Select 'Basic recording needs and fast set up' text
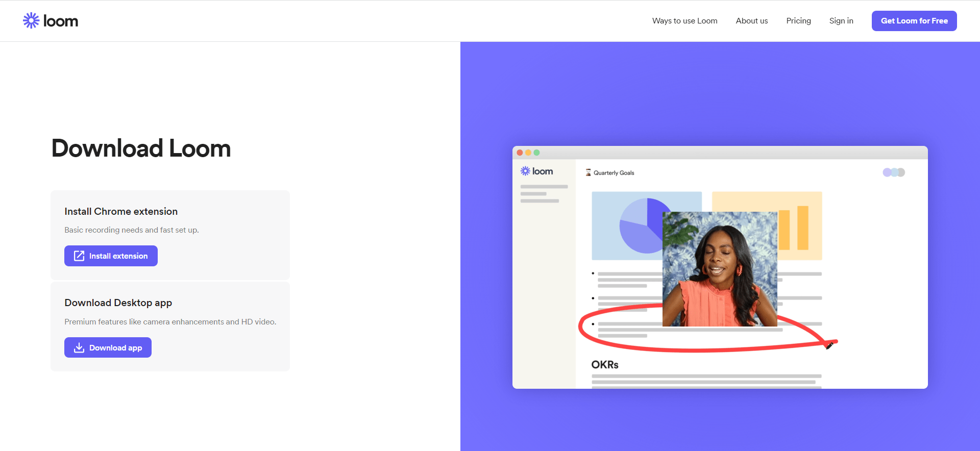The height and width of the screenshot is (451, 980). (131, 230)
